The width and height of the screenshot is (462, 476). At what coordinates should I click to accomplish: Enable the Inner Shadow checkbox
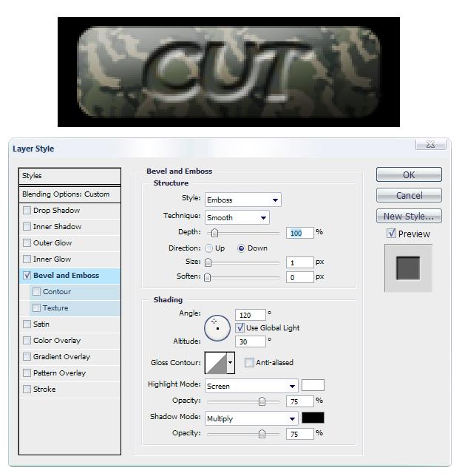27,226
